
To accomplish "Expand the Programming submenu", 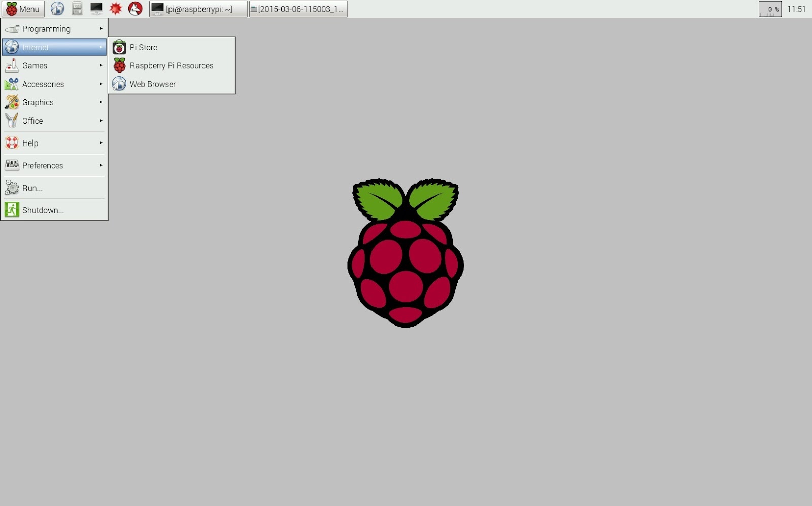I will coord(46,29).
